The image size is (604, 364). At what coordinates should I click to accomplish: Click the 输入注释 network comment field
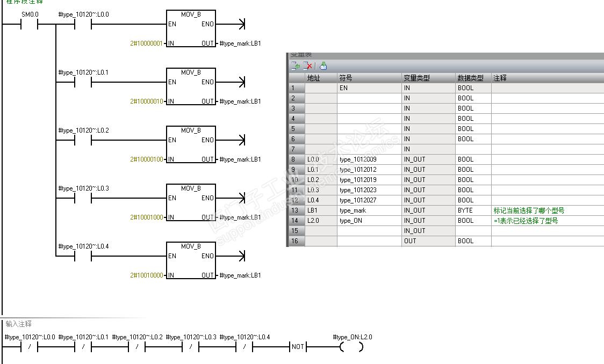tap(18, 324)
